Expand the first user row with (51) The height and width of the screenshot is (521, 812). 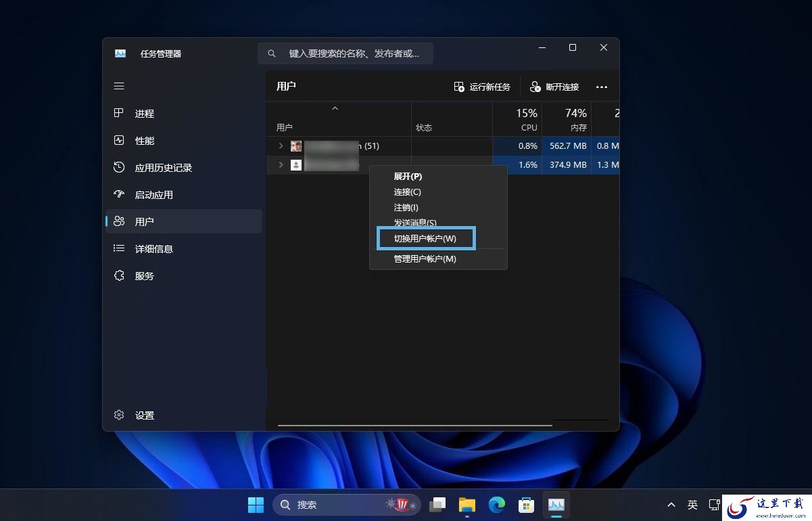pyautogui.click(x=281, y=146)
